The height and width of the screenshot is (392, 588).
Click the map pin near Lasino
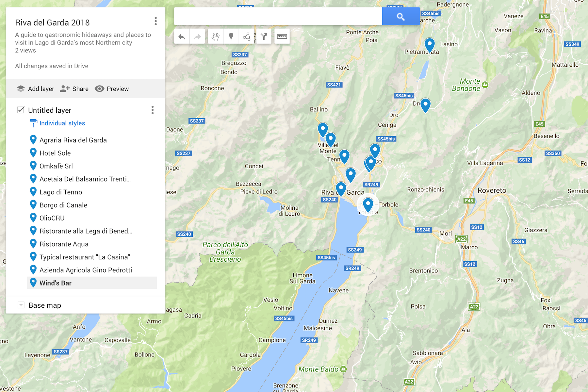click(x=430, y=45)
